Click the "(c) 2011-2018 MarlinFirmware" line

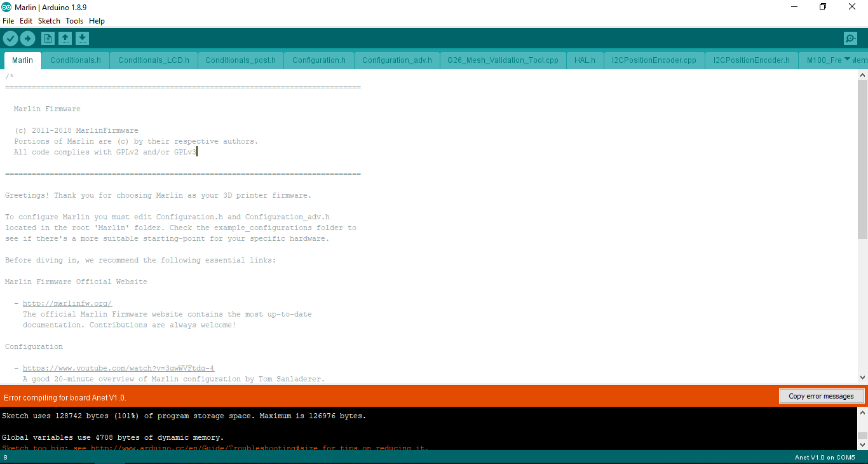tap(76, 130)
